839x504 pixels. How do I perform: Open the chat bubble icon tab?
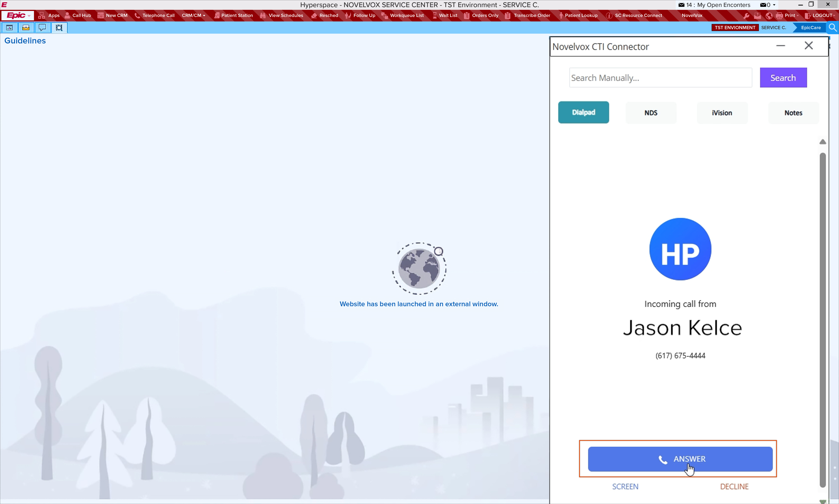pos(42,27)
